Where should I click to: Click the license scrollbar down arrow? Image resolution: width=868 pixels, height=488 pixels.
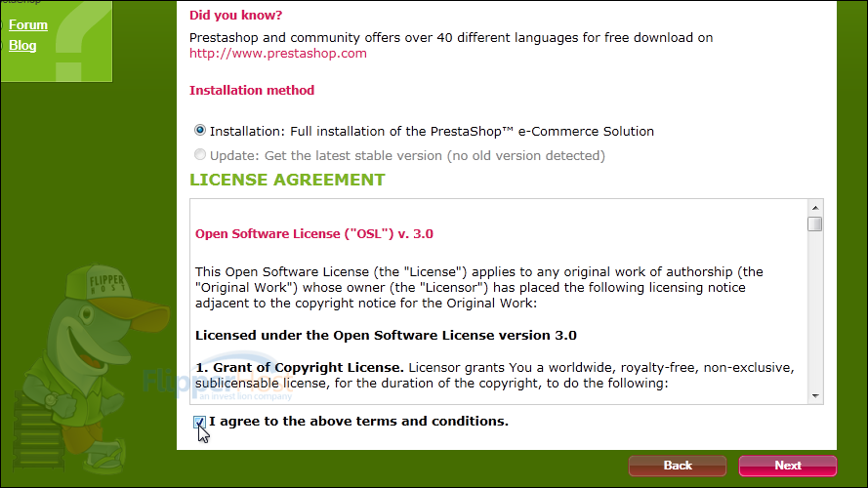coord(815,395)
